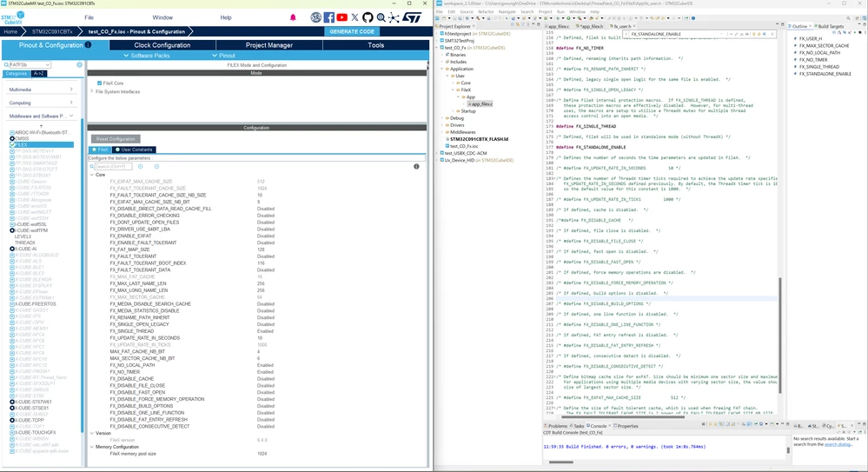Screen dimensions: 868x472
Task: Open the Problems tab in CubeIDE
Action: click(557, 425)
